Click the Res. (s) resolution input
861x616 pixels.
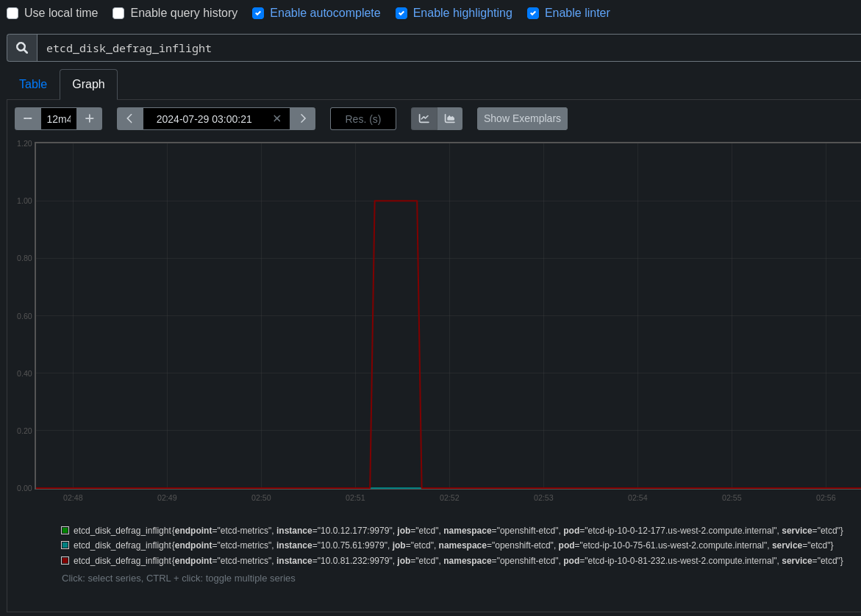tap(363, 118)
